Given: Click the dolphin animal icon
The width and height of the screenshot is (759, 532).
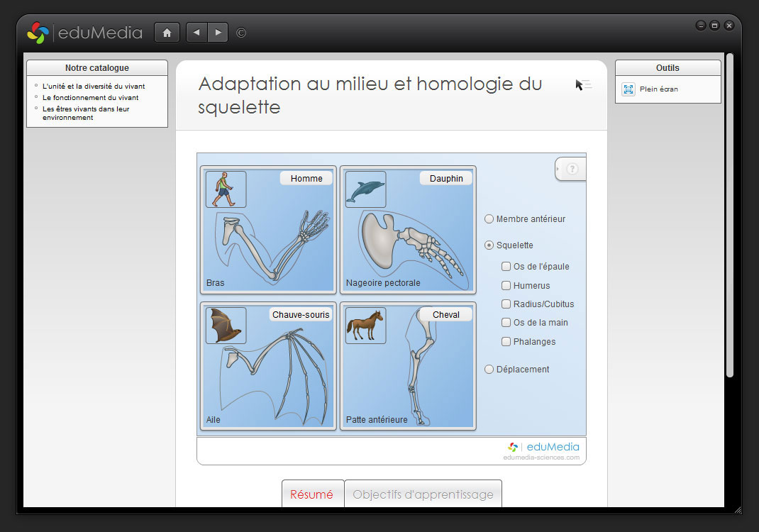Looking at the screenshot, I should tap(365, 189).
